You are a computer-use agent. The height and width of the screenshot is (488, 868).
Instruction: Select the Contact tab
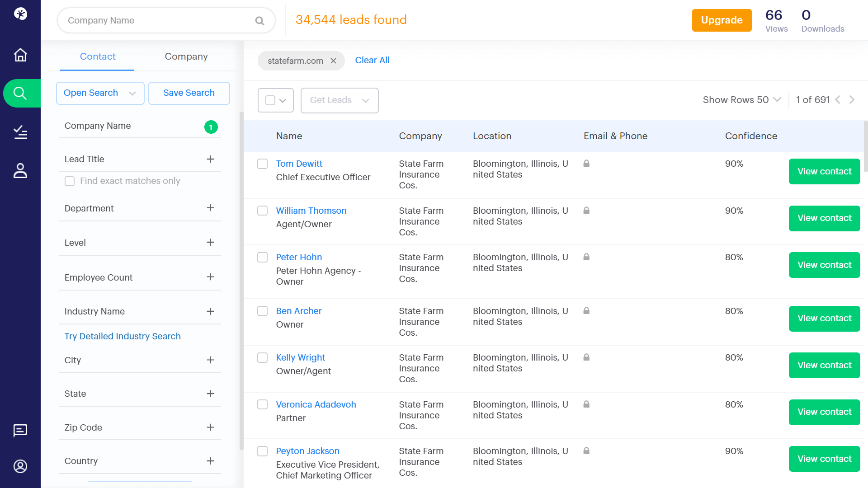pos(97,56)
